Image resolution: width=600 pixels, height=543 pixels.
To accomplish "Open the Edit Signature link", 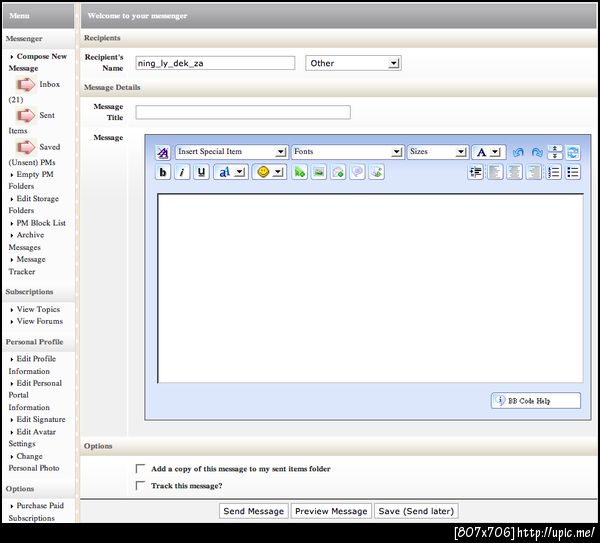I will tap(41, 419).
